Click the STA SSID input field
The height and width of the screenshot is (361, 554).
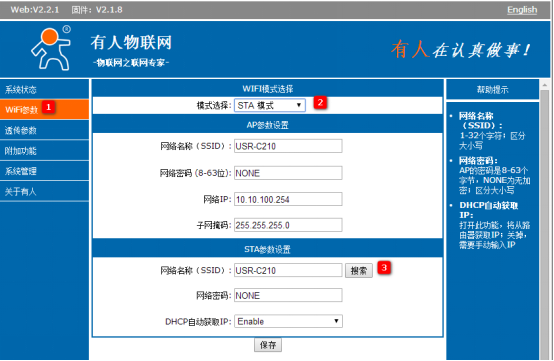(x=288, y=270)
